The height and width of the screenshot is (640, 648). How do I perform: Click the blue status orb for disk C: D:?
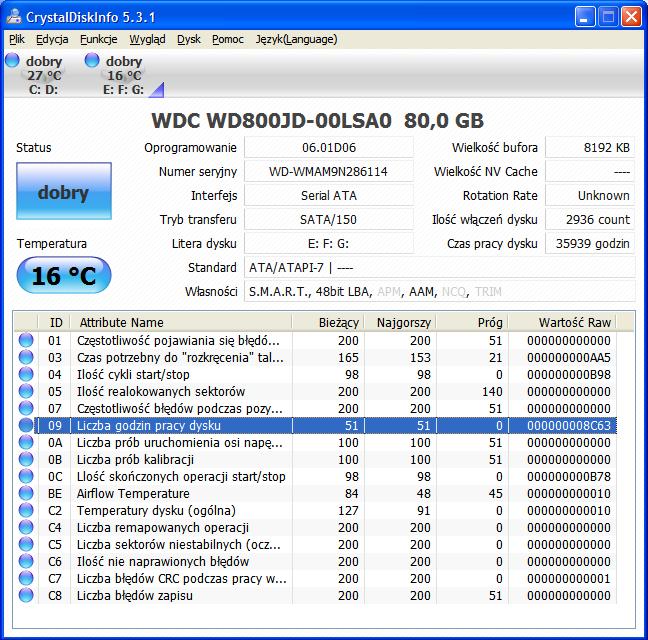12,60
